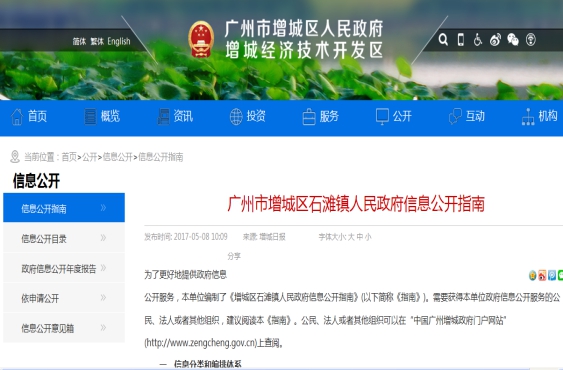Share via the blue Tencent Weibo icon
This screenshot has width=563, height=370.
tap(552, 276)
